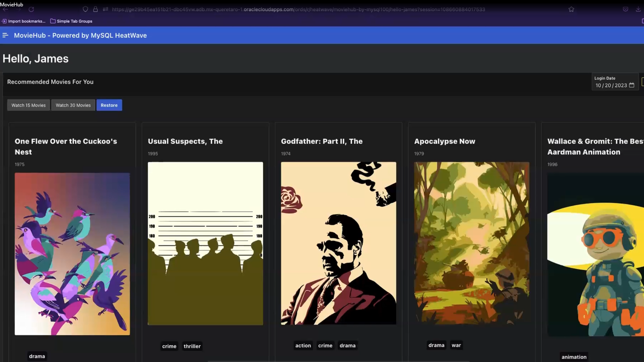Reload the MovieHub page

pos(31,9)
